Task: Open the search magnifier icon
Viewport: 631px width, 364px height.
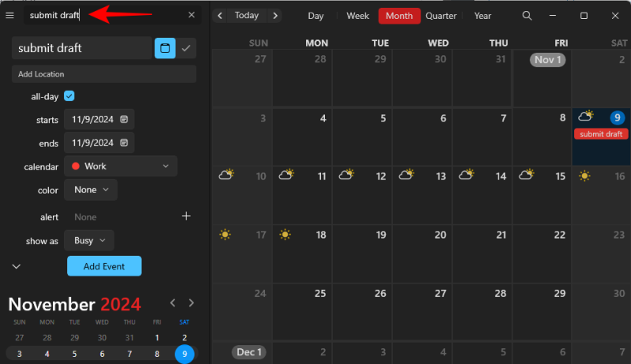Action: (x=527, y=16)
